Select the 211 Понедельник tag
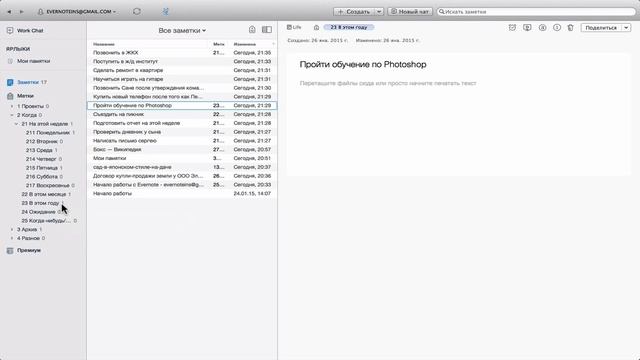 48,133
